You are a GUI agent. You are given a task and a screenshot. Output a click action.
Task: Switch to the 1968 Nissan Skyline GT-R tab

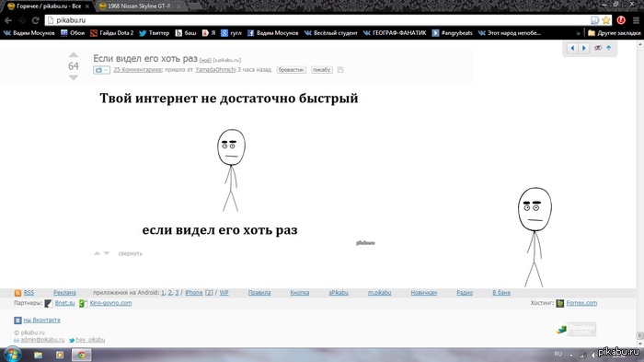(x=139, y=6)
